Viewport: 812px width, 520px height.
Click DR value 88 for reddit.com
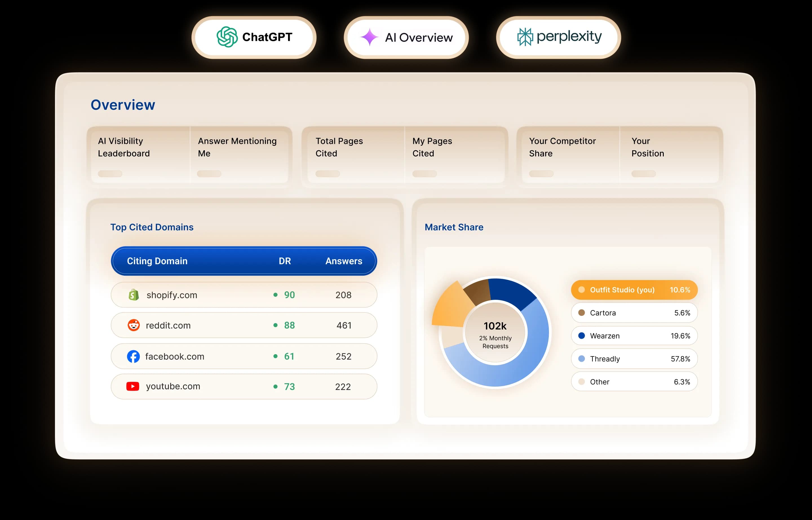pyautogui.click(x=289, y=325)
